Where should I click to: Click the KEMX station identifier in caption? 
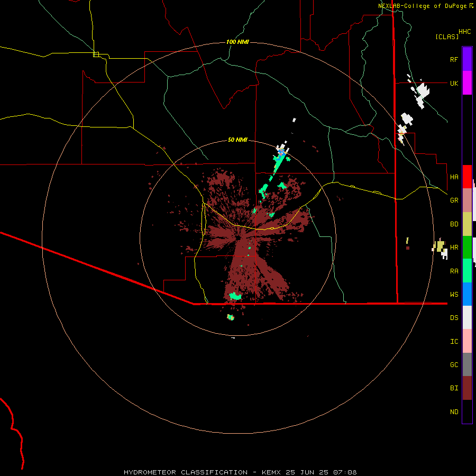(x=271, y=472)
